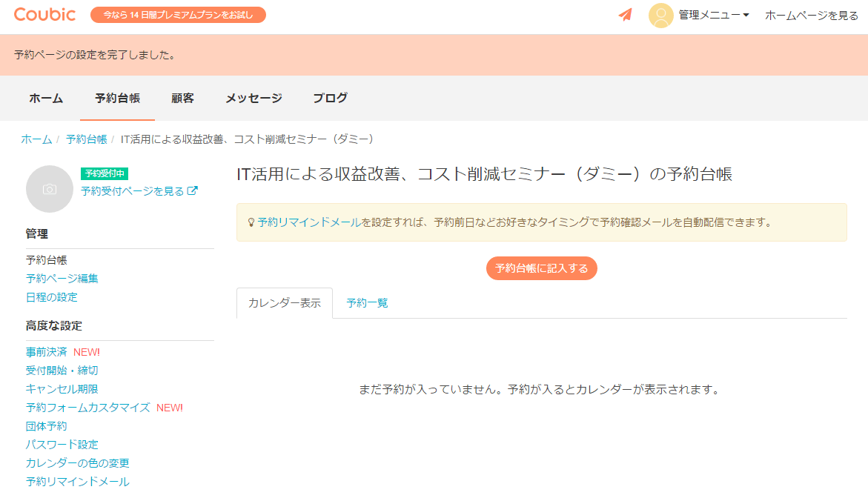This screenshot has width=868, height=501.
Task: Open the 顧客 navigation tab
Action: (x=182, y=98)
